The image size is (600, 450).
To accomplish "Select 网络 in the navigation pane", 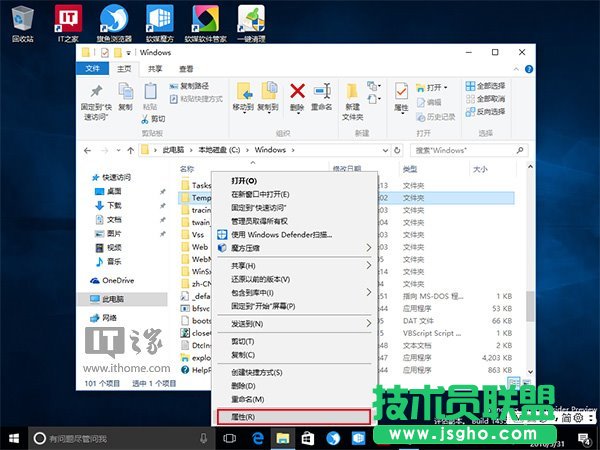I will point(103,318).
